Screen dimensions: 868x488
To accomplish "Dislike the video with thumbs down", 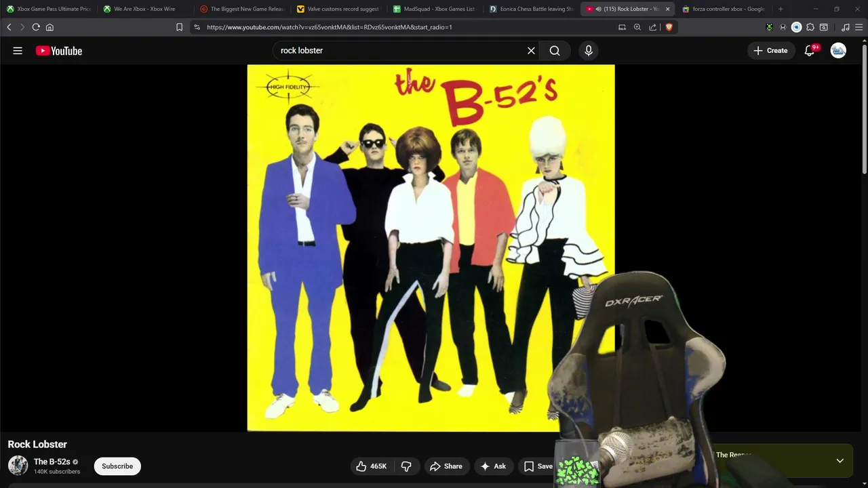I will pyautogui.click(x=406, y=466).
